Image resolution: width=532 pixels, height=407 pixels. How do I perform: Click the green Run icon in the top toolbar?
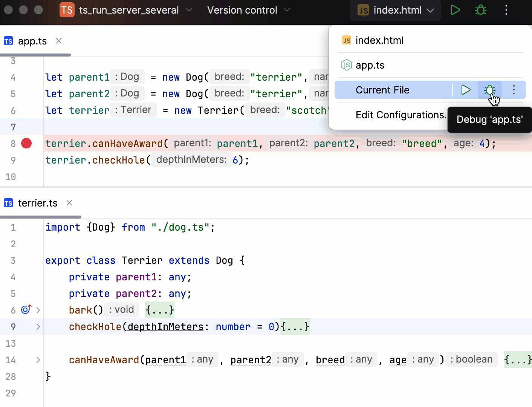pyautogui.click(x=455, y=10)
